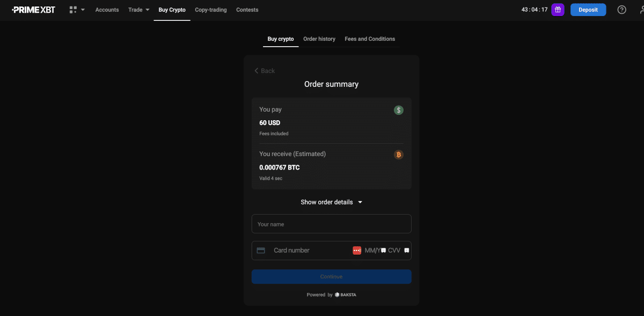The height and width of the screenshot is (316, 644).
Task: Click the 60 USD amount
Action: pyautogui.click(x=270, y=123)
